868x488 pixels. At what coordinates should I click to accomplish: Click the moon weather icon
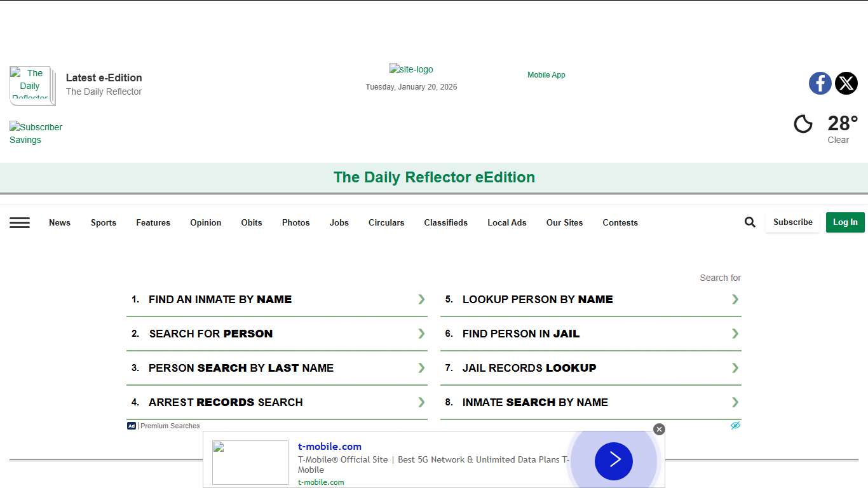(x=803, y=124)
